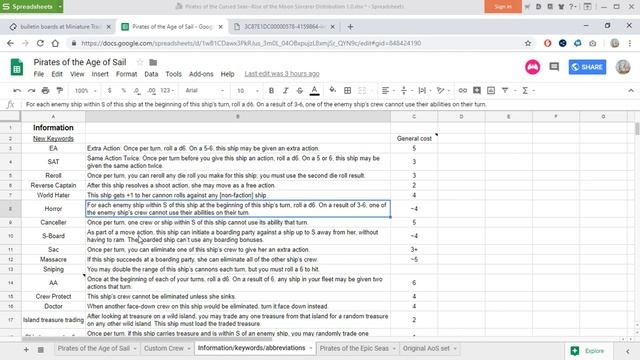Screen dimensions: 640x360
Task: Go back in the browser
Action: click(10, 43)
